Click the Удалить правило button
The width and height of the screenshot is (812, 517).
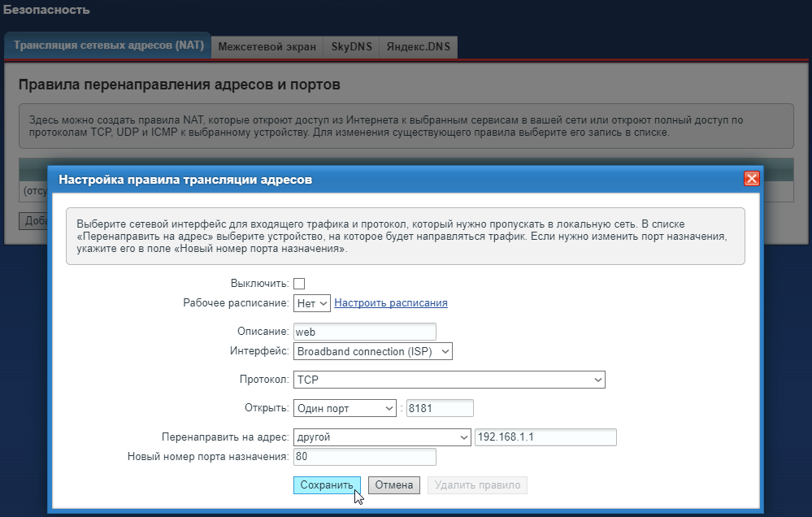click(x=477, y=484)
